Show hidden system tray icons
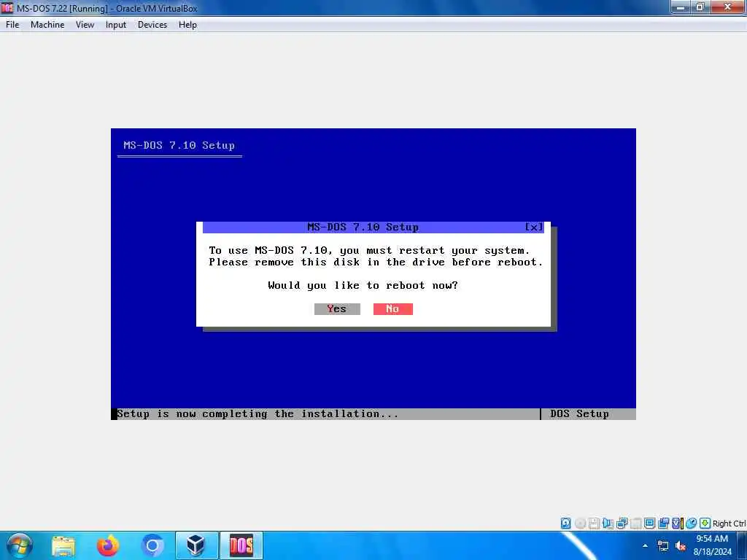Image resolution: width=747 pixels, height=560 pixels. click(x=645, y=545)
